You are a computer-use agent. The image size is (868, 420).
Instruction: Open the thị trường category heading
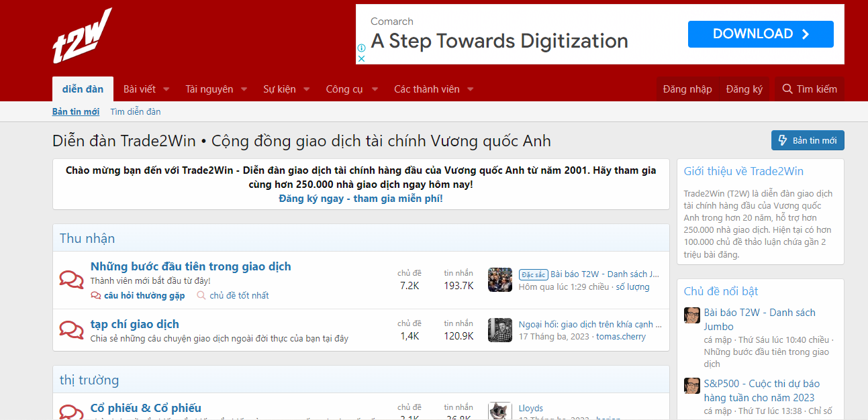coord(89,380)
